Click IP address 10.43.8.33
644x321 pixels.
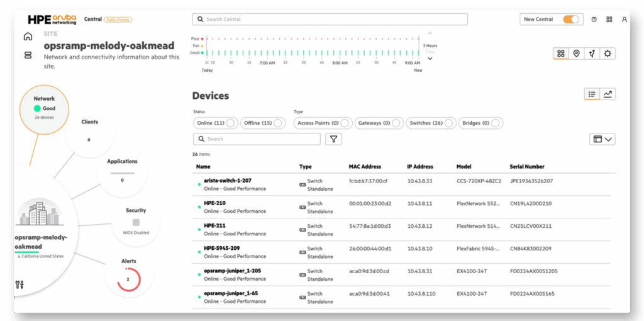pyautogui.click(x=419, y=181)
